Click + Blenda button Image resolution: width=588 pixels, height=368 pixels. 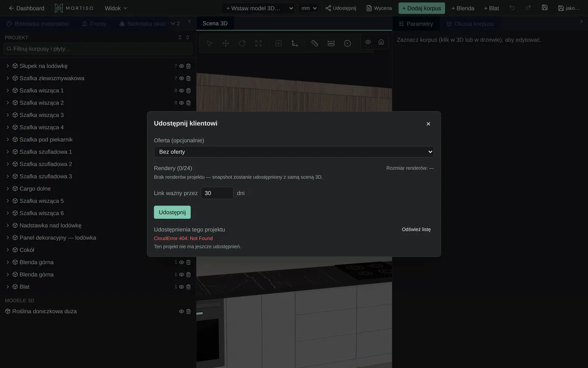click(x=463, y=8)
